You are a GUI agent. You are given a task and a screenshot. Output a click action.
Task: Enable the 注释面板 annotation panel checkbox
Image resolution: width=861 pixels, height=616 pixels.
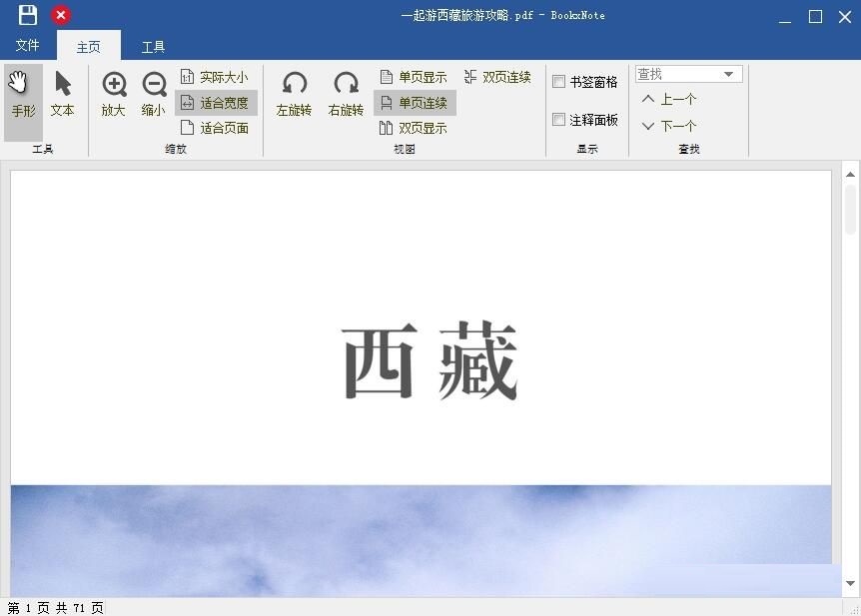(559, 120)
